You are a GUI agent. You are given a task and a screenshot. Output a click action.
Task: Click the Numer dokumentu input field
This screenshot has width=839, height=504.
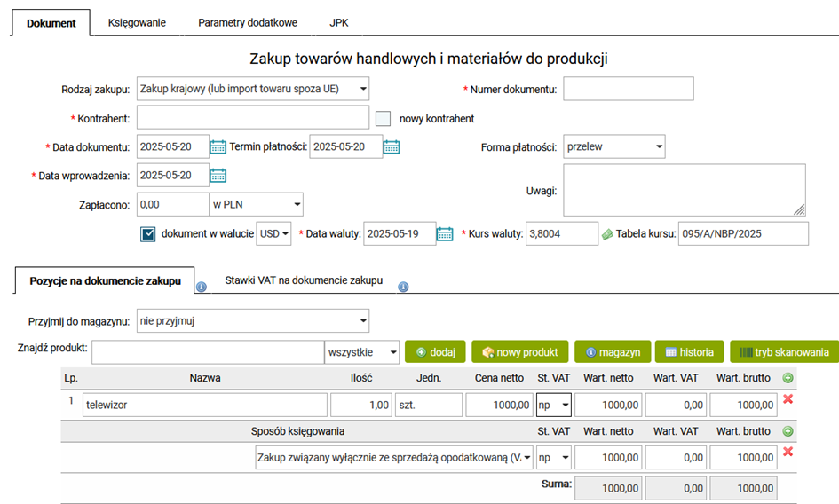tap(628, 89)
